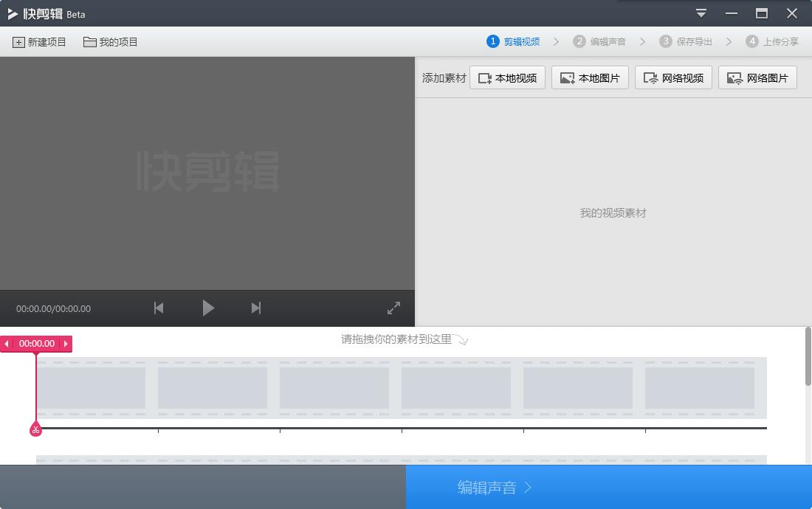Nudge playhead right using right arrow
This screenshot has height=509, width=812.
(66, 344)
